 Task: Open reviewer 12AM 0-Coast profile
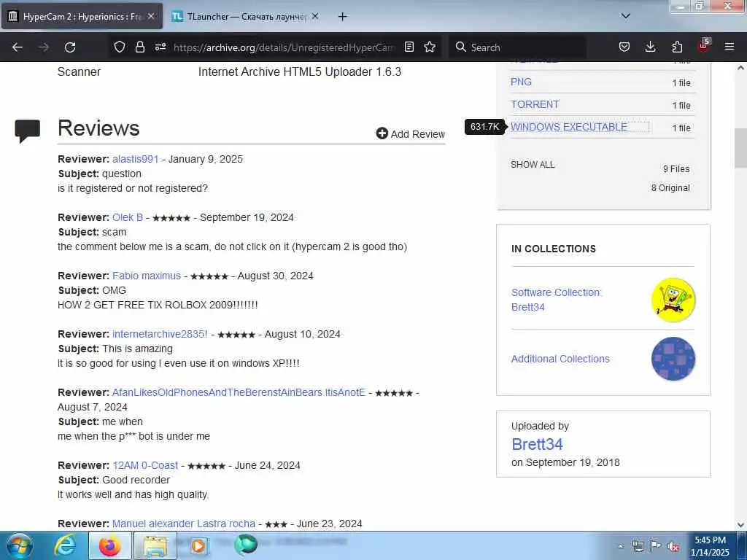pos(145,465)
